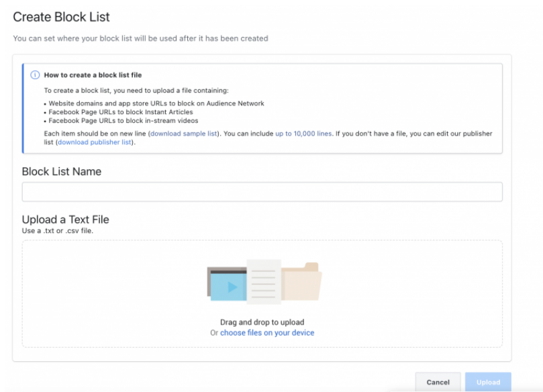543x392 pixels.
Task: Click the How to create a block list file title
Action: 93,75
